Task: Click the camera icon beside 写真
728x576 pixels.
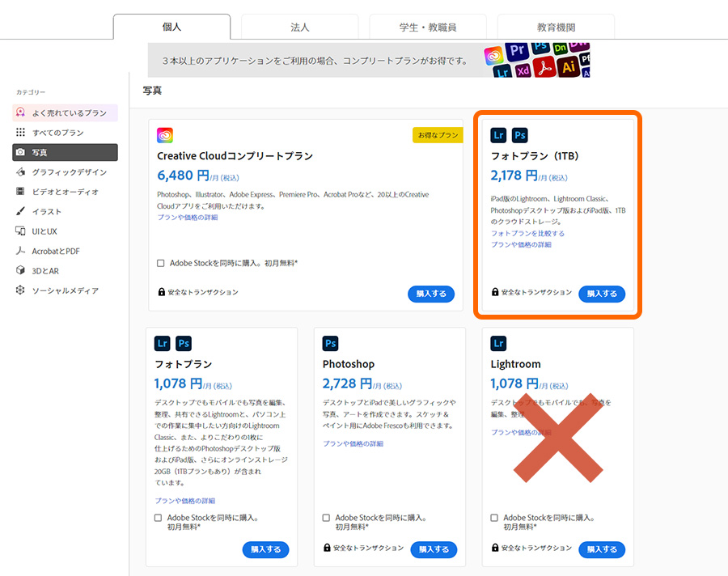Action: point(20,152)
